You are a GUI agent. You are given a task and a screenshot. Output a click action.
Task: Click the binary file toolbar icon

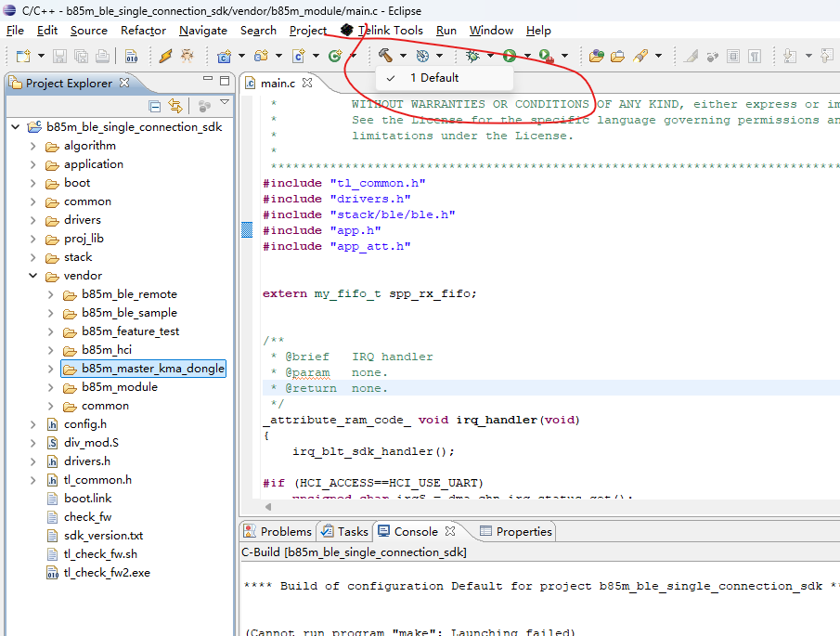(131, 56)
